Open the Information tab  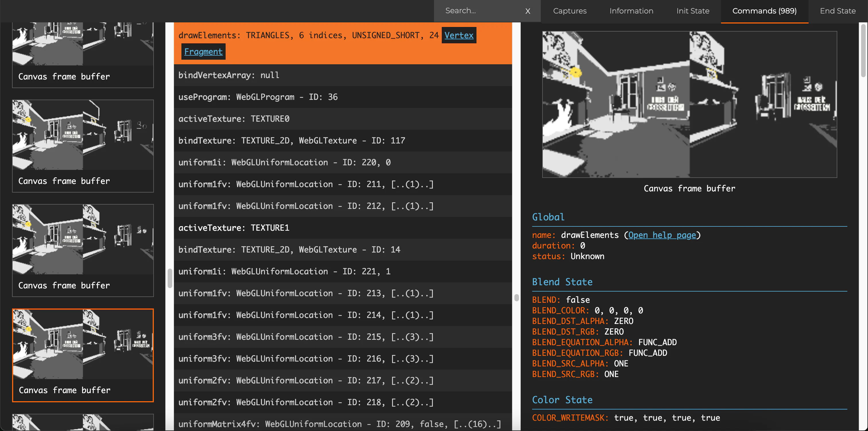631,11
